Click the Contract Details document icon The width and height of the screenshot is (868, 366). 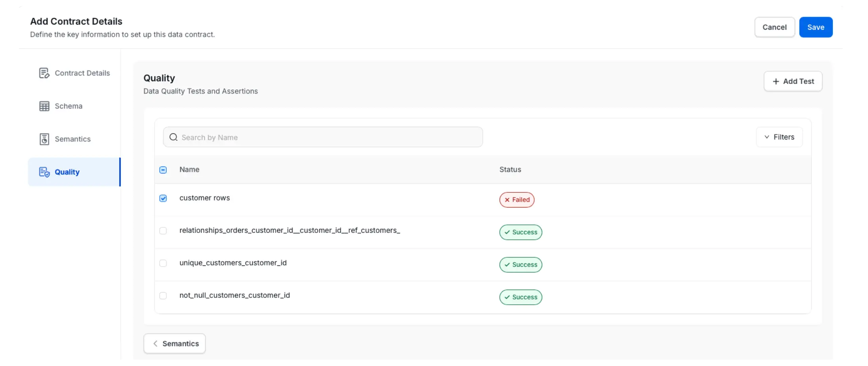(44, 73)
